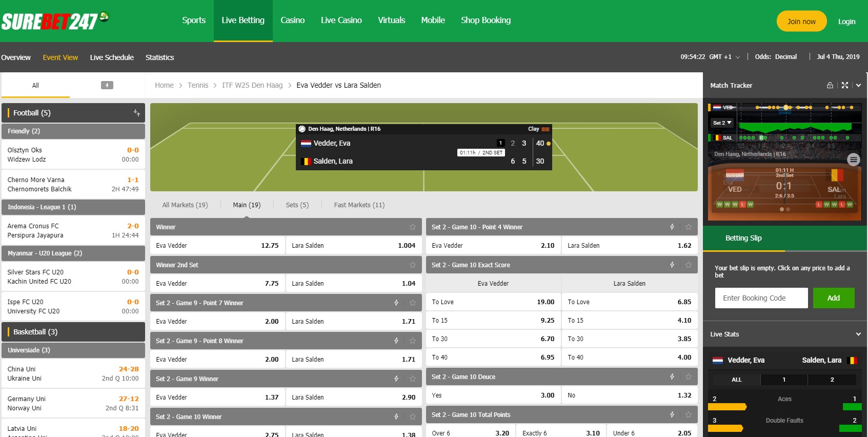Click the Match Tracker fullscreen expand icon

pyautogui.click(x=845, y=85)
